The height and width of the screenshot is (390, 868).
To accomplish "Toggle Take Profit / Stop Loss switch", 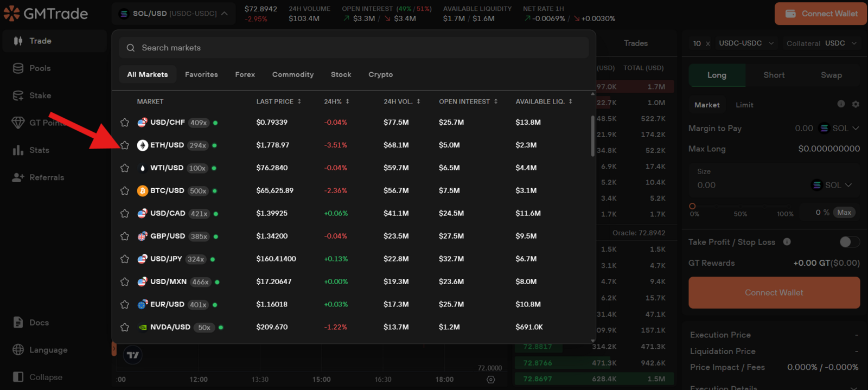I will pos(849,242).
